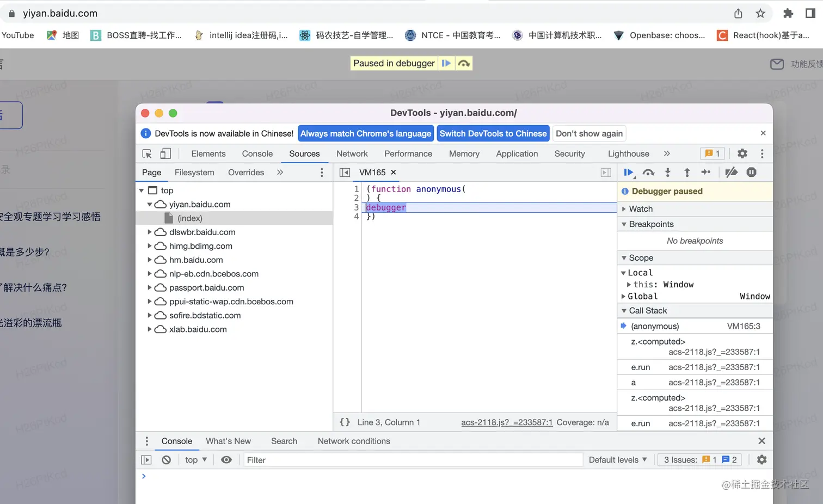Open the Performance tab
This screenshot has width=823, height=504.
point(408,154)
